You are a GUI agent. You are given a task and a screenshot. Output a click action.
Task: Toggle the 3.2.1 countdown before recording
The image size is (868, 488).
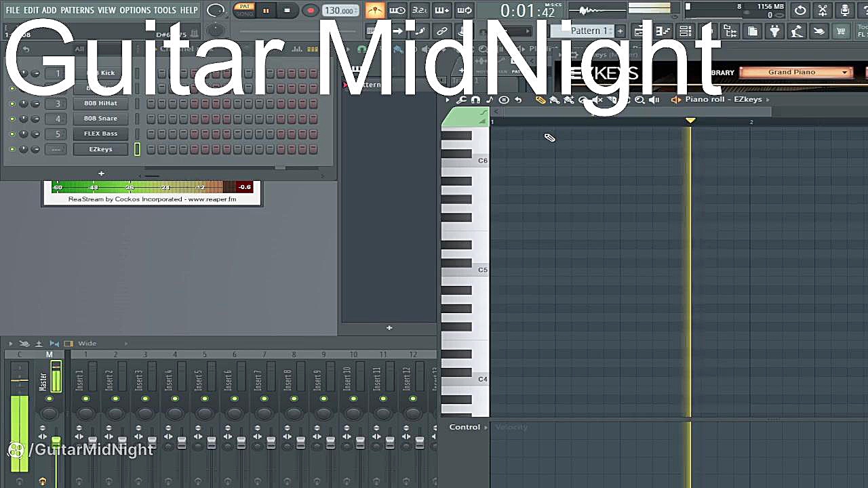point(420,10)
